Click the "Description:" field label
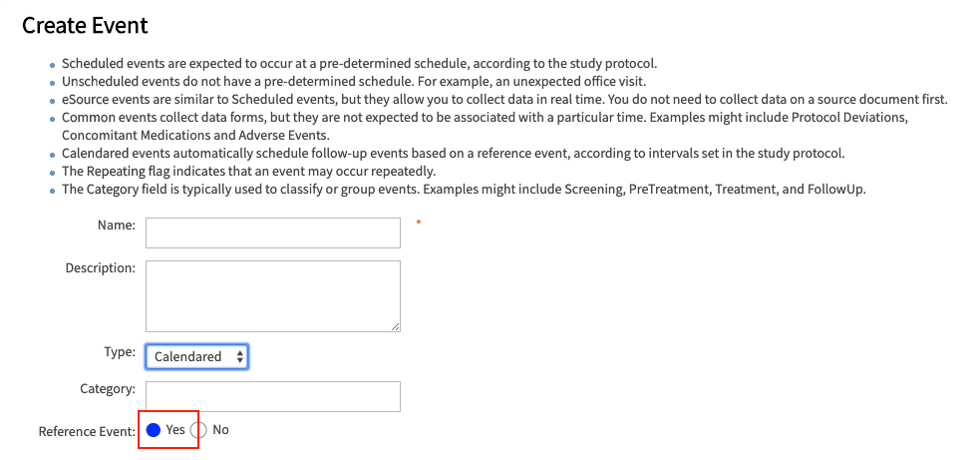Viewport: 980px width, 460px height. pyautogui.click(x=100, y=268)
